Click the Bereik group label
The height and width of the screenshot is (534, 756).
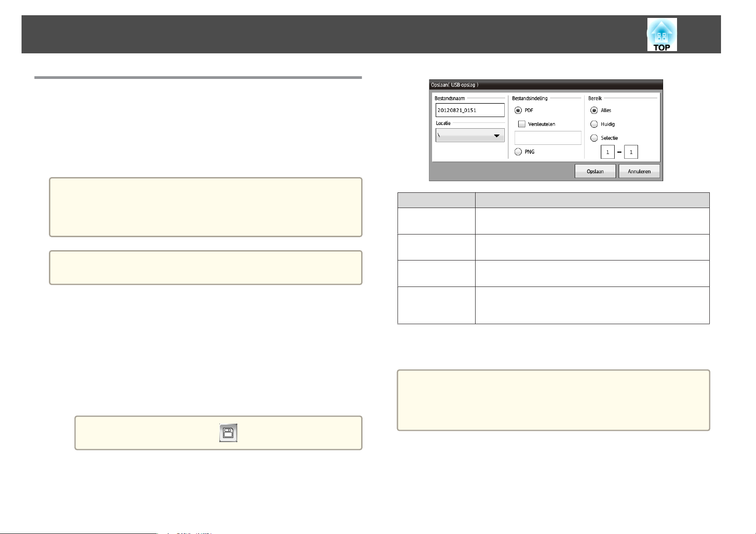(595, 98)
